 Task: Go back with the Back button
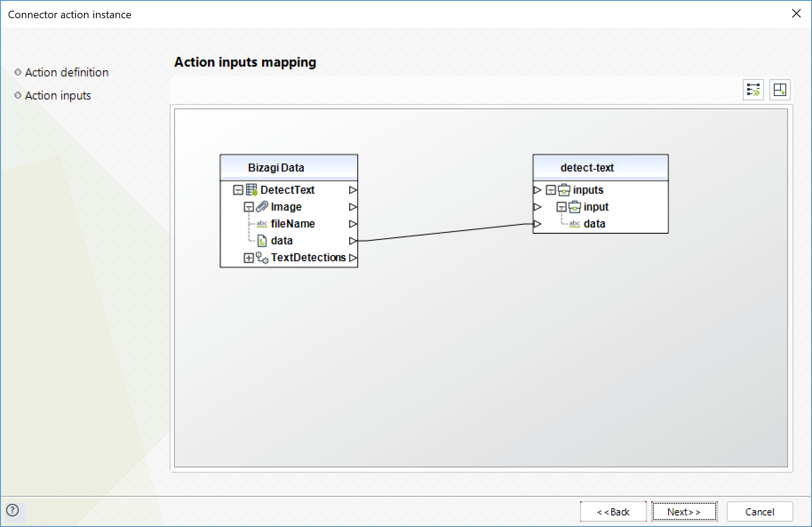[x=613, y=512]
